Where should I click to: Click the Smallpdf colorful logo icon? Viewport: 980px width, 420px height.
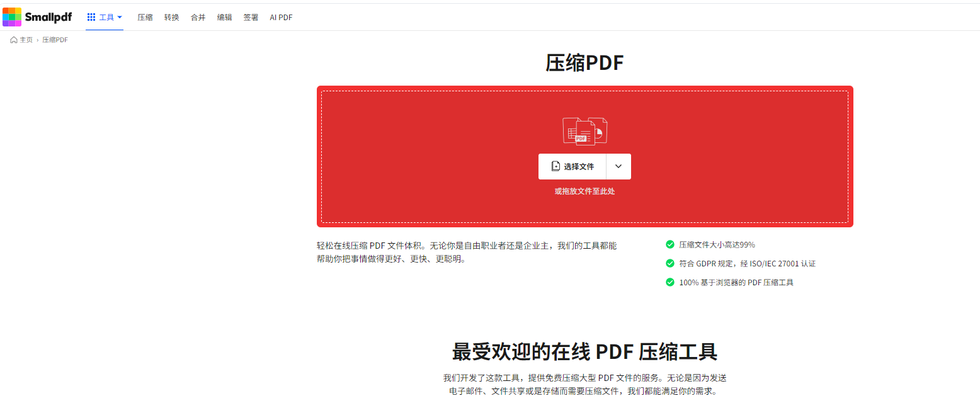coord(13,17)
